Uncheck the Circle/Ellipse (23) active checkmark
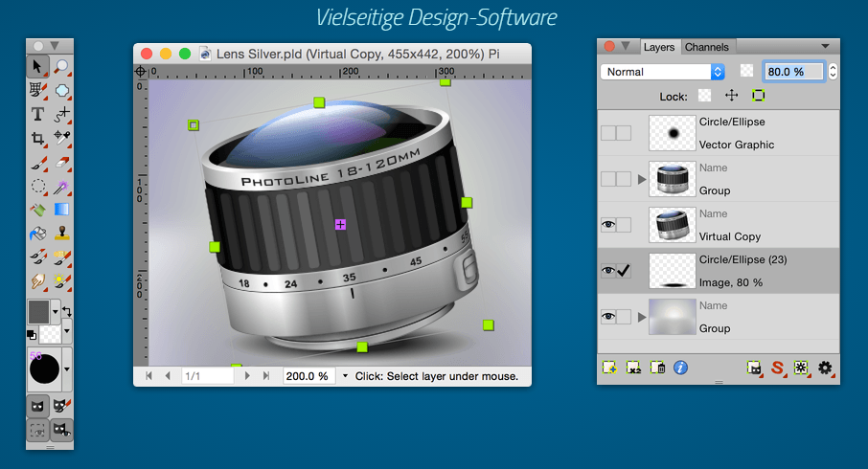868x469 pixels. [x=624, y=271]
